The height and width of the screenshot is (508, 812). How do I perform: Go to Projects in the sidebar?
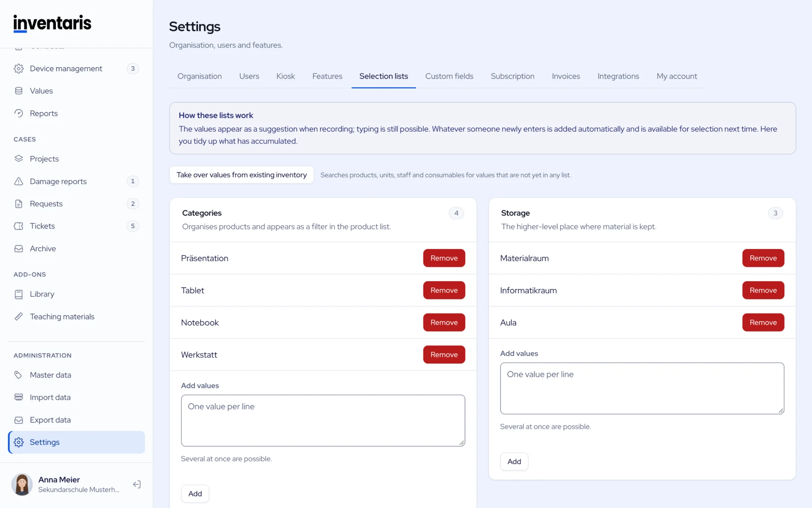click(77, 159)
